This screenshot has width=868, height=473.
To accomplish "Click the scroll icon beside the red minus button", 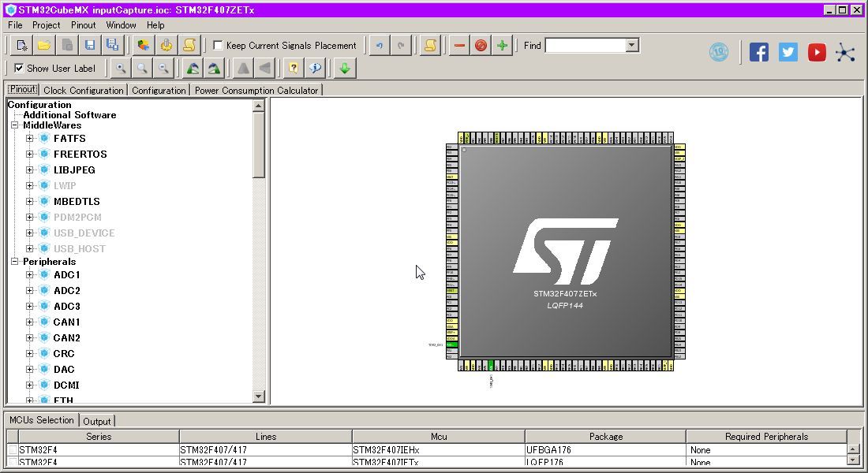I will tap(429, 46).
